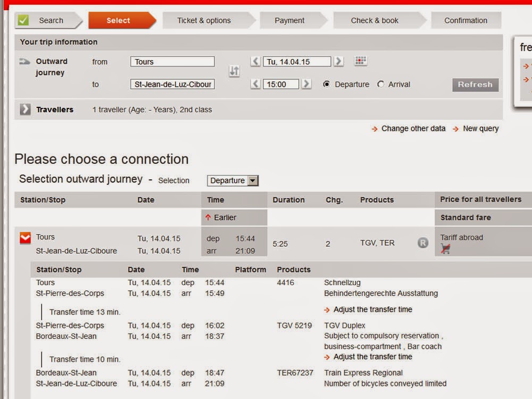Click the Transfer time 13 min. text
This screenshot has width=532, height=399.
coord(85,312)
